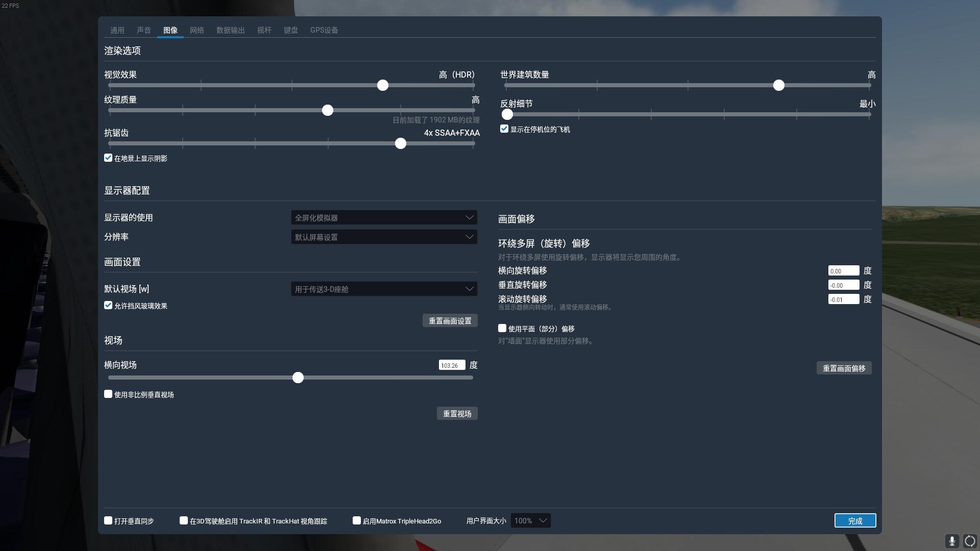Click the 环绕多屏（旋转）偏移 heading
Image resolution: width=980 pixels, height=551 pixels.
click(544, 243)
